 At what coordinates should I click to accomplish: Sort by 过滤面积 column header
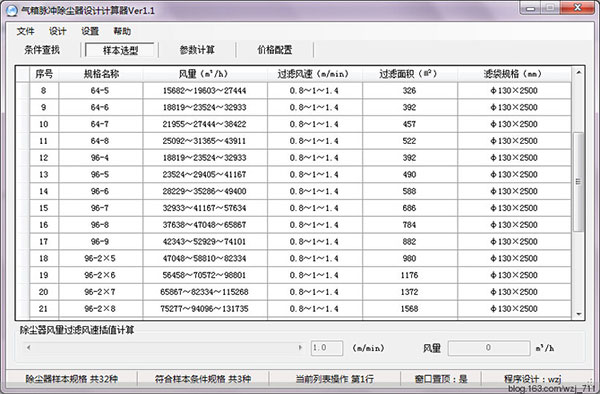[409, 74]
